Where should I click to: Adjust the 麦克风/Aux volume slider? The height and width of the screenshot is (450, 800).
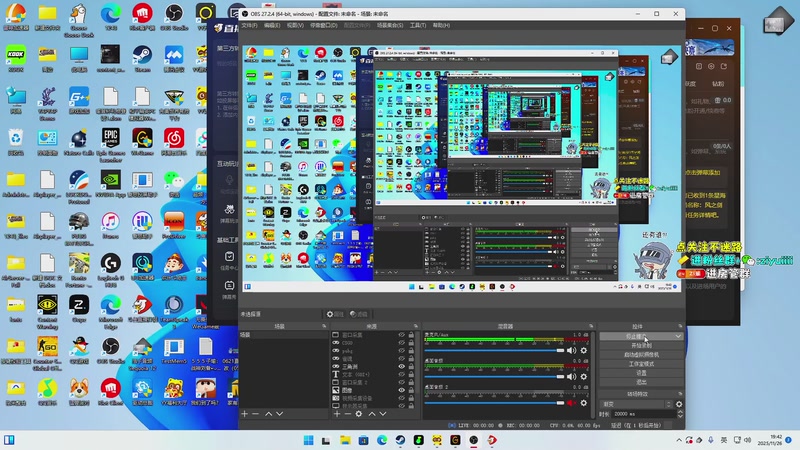494,351
